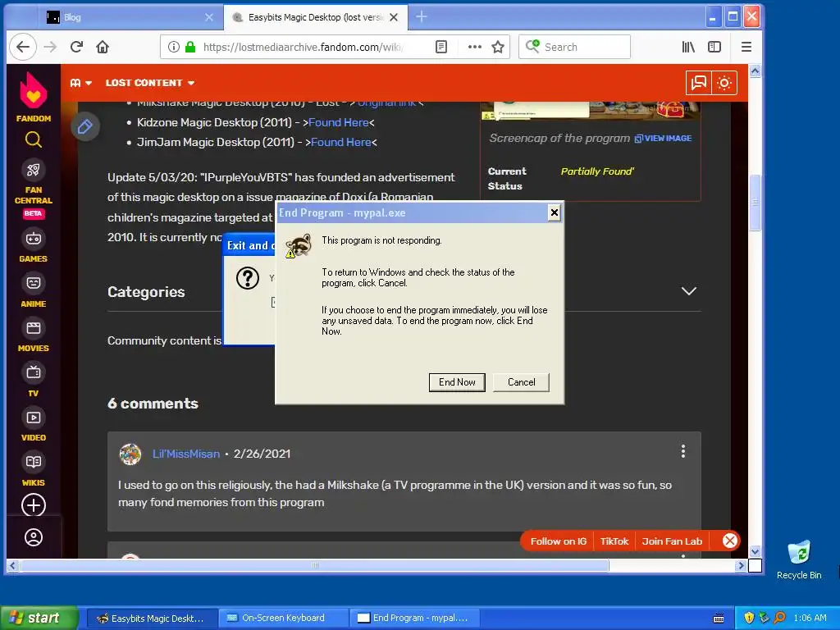Open Found Here link for JimJam Magic Desktop
Screen dimensions: 840x630
point(341,143)
